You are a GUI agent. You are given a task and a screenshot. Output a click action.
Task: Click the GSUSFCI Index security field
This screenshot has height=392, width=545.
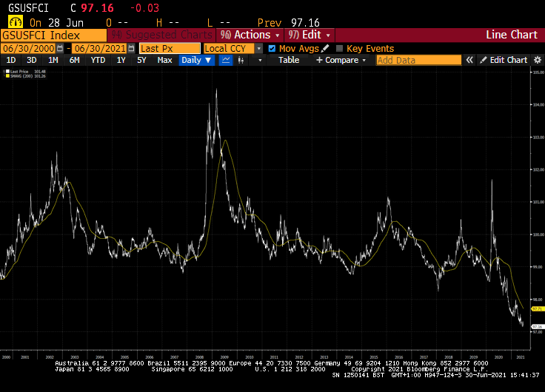coord(53,36)
